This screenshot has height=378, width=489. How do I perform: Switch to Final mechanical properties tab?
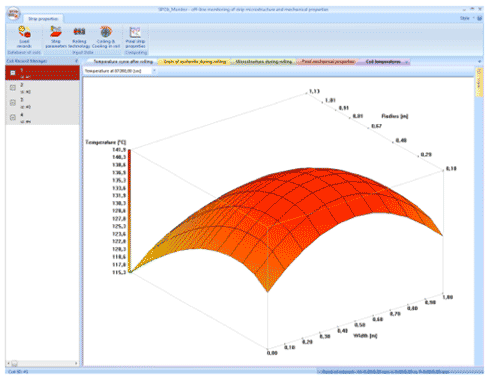(x=328, y=62)
